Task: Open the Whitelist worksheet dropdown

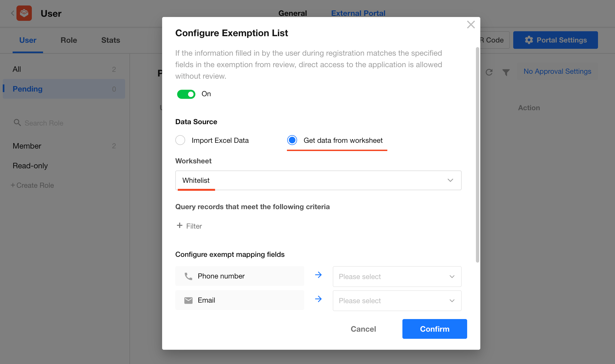Action: (318, 180)
